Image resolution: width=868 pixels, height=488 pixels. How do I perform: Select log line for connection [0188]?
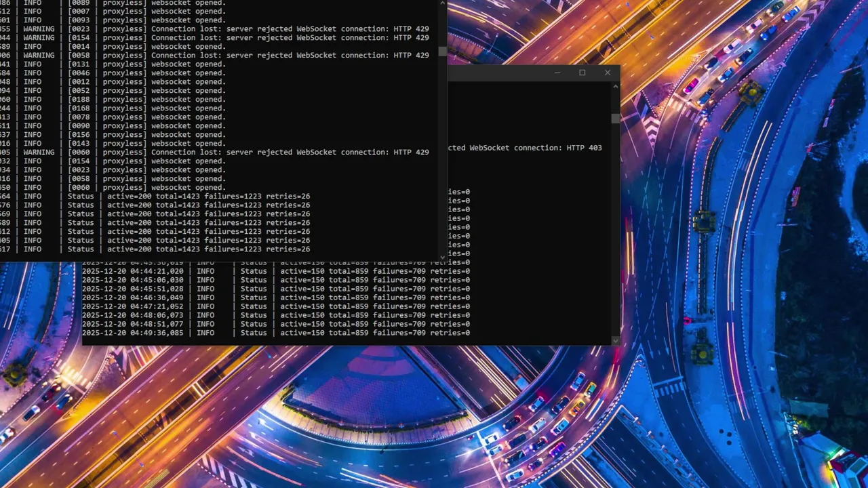click(113, 100)
